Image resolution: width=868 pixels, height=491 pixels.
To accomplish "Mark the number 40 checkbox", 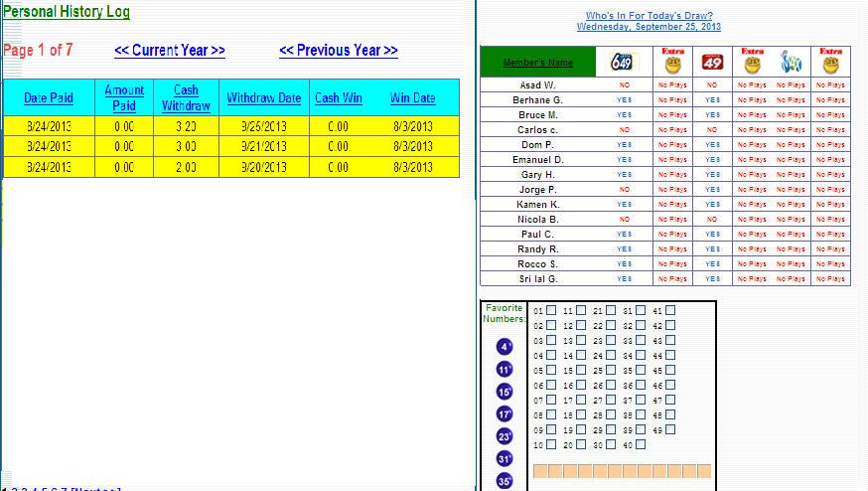I will (641, 444).
